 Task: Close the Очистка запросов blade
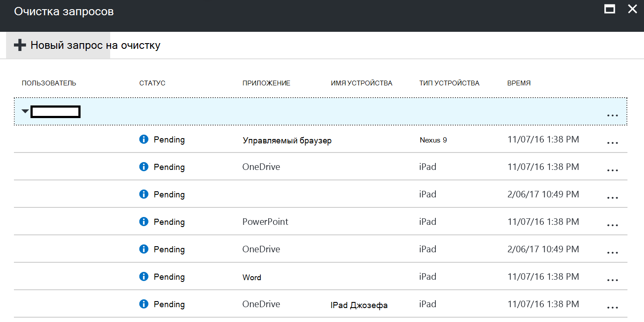[x=632, y=9]
